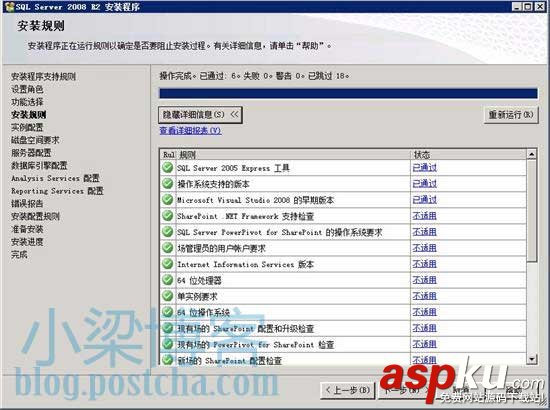
Task: Click 重新运行(R) to rerun the rules
Action: pos(511,115)
